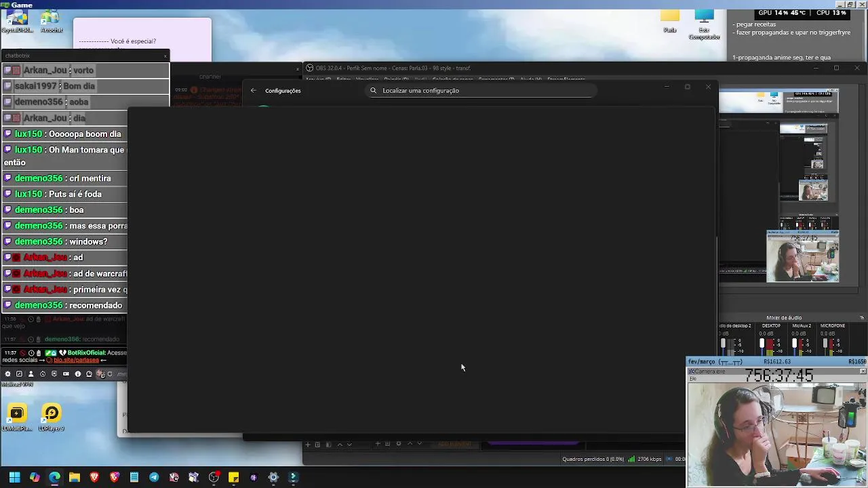
Task: Close the chatbotrix window
Action: coord(165,56)
